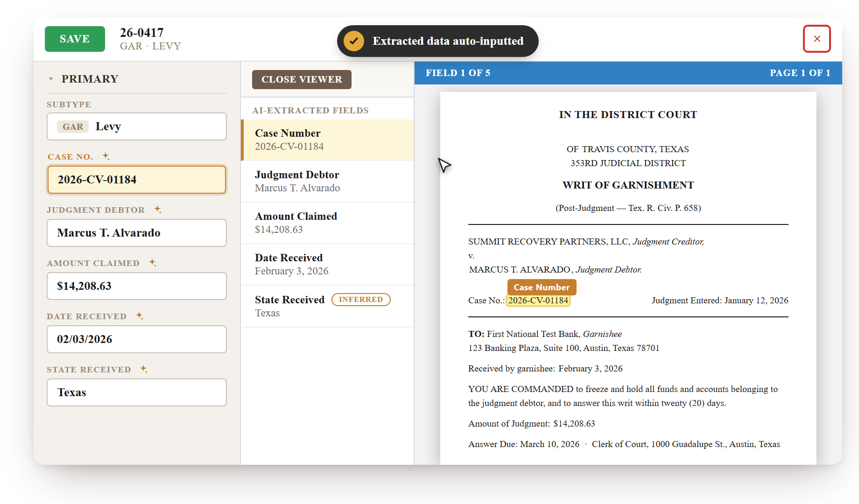Select the Case Number extracted field

[x=327, y=140]
